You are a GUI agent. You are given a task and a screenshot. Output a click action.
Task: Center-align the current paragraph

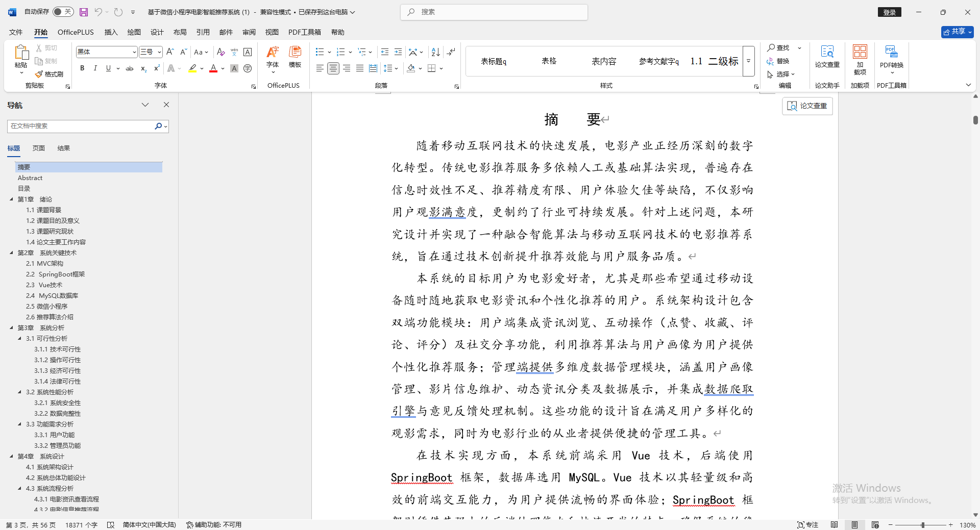tap(333, 68)
